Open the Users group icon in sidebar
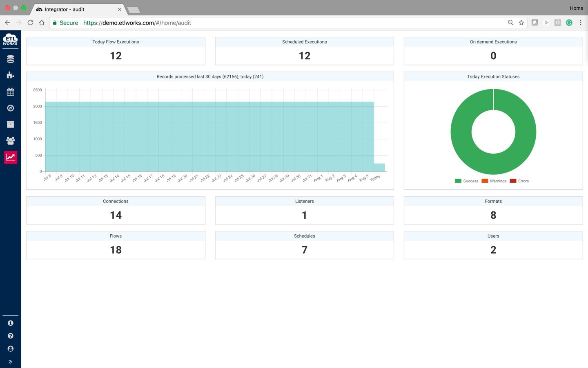The width and height of the screenshot is (588, 368). [11, 141]
